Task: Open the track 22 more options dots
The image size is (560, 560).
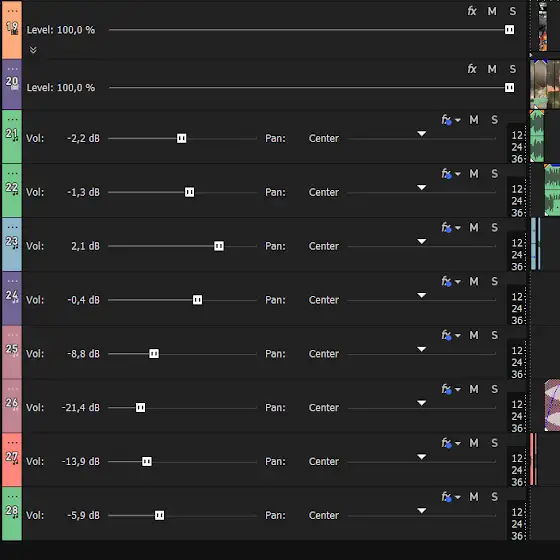Action: [x=12, y=174]
